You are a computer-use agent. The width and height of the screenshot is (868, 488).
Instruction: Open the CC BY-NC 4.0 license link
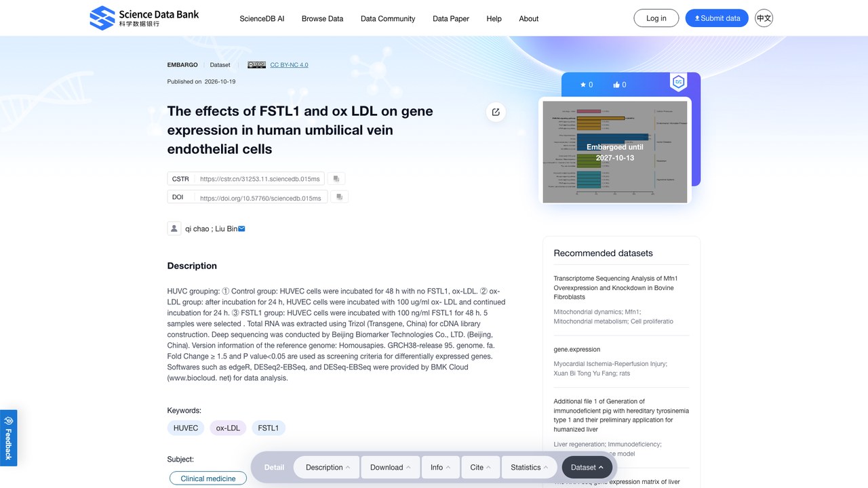tap(289, 65)
